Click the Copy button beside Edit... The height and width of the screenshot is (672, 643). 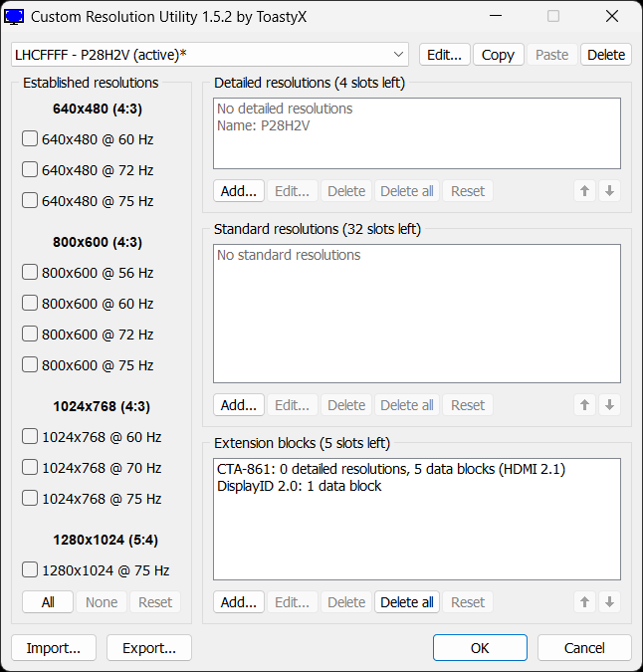(499, 55)
